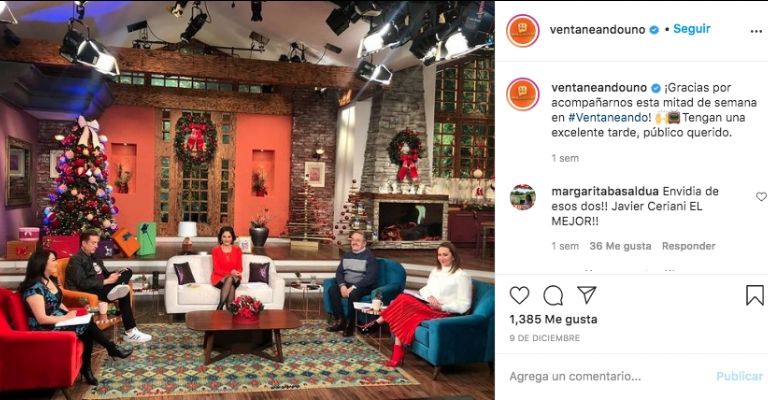768x400 pixels.
Task: Reply to comment using Responder
Action: [688, 246]
